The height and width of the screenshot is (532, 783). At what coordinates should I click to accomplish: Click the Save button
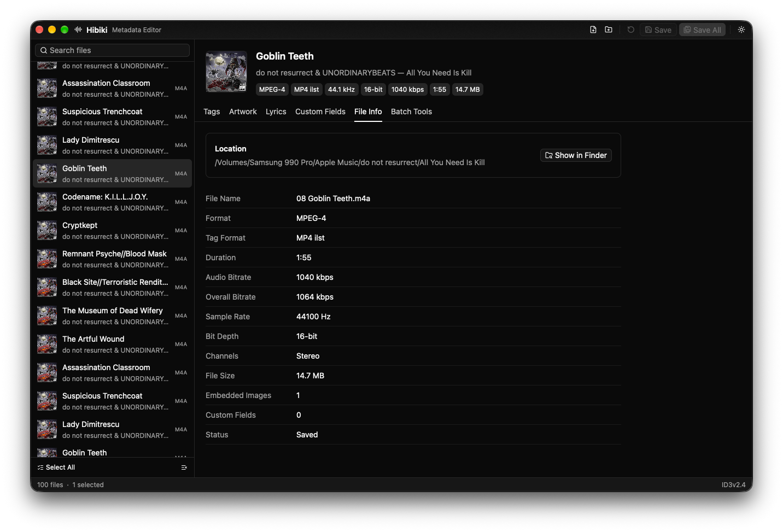coord(658,30)
